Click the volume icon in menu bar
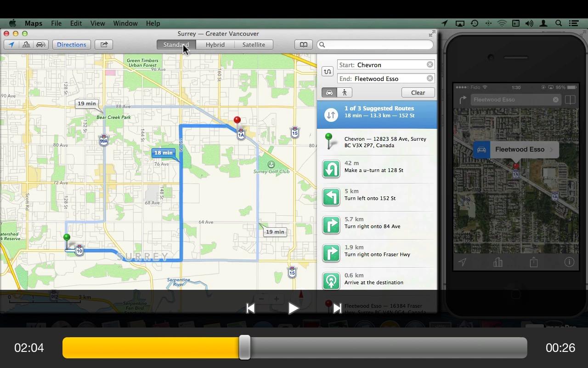 529,23
